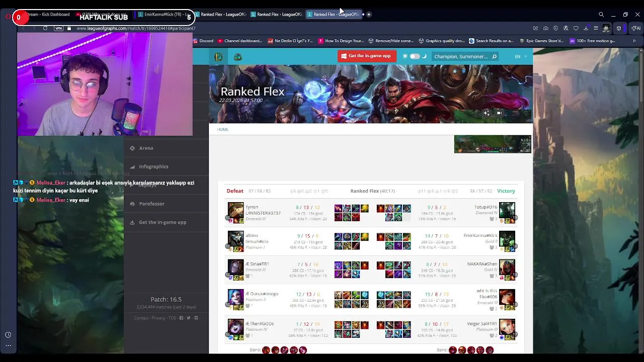Viewport: 644px width, 362px height.
Task: Click the first ban icon under Victory team
Action: coord(453,350)
